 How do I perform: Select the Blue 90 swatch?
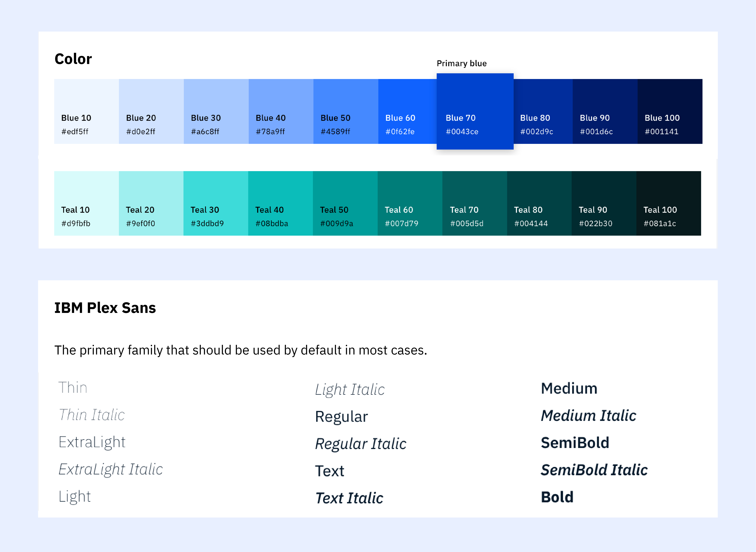(x=605, y=111)
